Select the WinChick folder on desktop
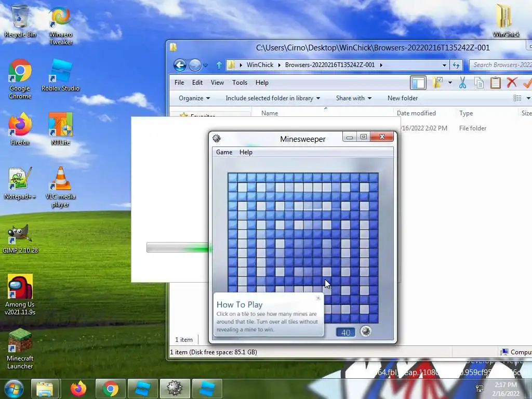The width and height of the screenshot is (532, 399). click(x=506, y=20)
